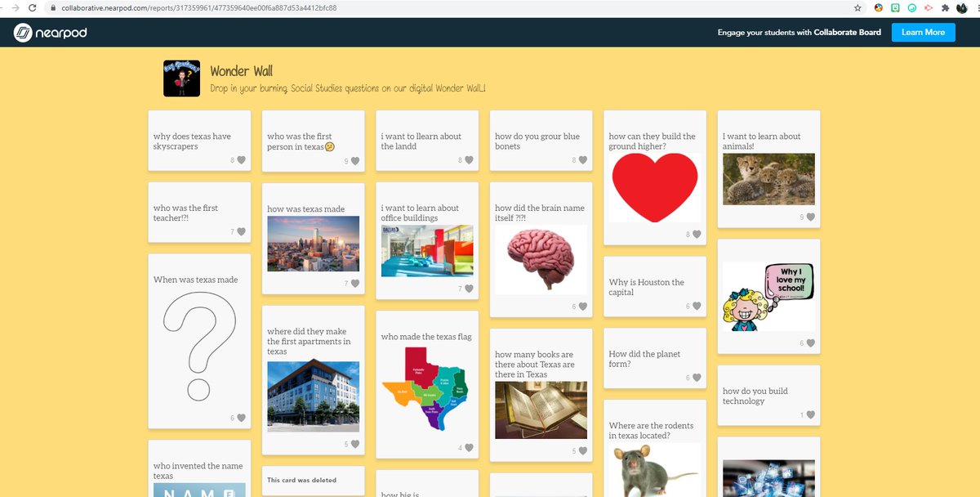Click heart on 'who was the first teacher!?!' card

241,232
